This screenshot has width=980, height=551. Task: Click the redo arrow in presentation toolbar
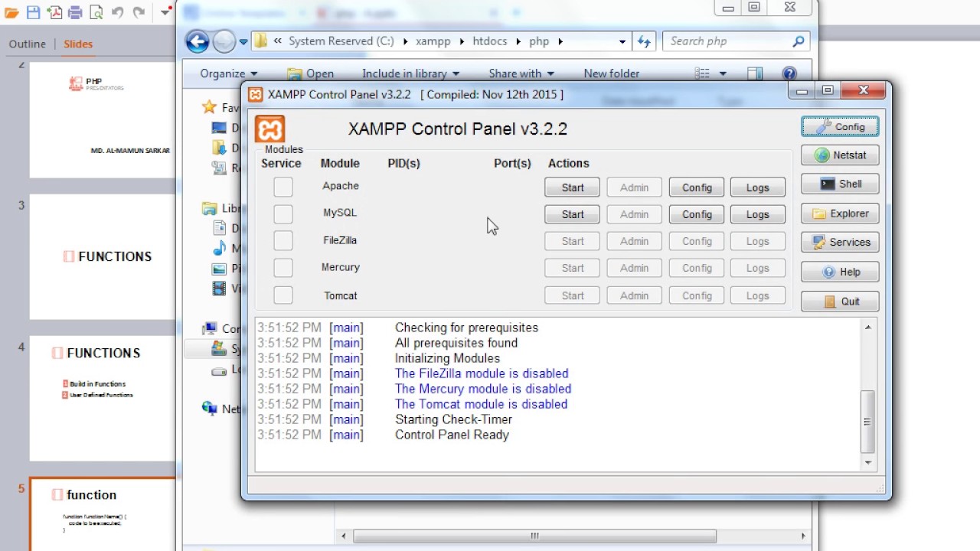click(x=139, y=12)
